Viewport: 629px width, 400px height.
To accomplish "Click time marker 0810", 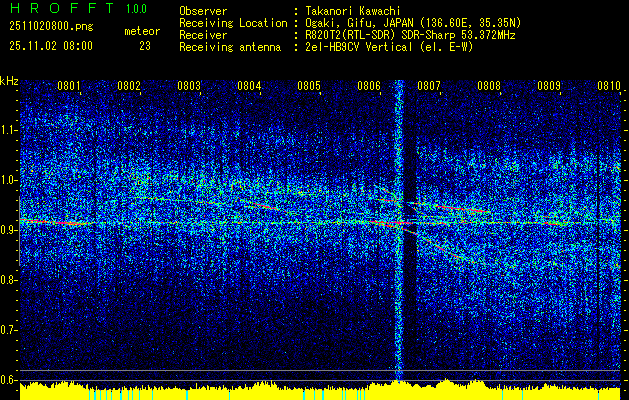I will pos(609,86).
